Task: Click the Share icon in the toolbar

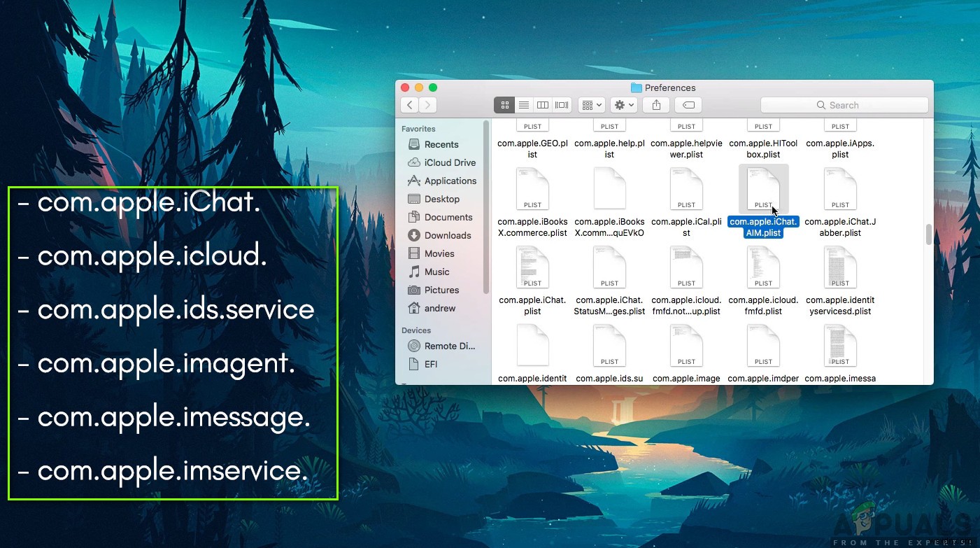Action: [655, 104]
